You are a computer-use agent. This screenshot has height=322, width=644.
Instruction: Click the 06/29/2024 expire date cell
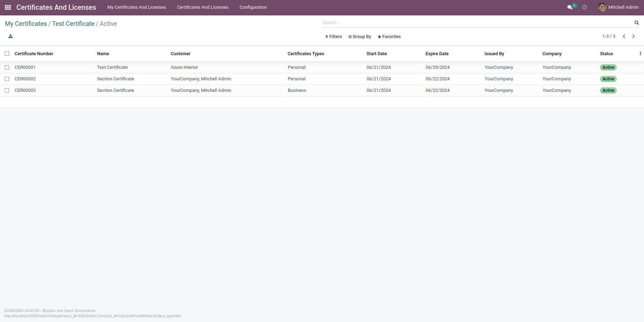438,67
